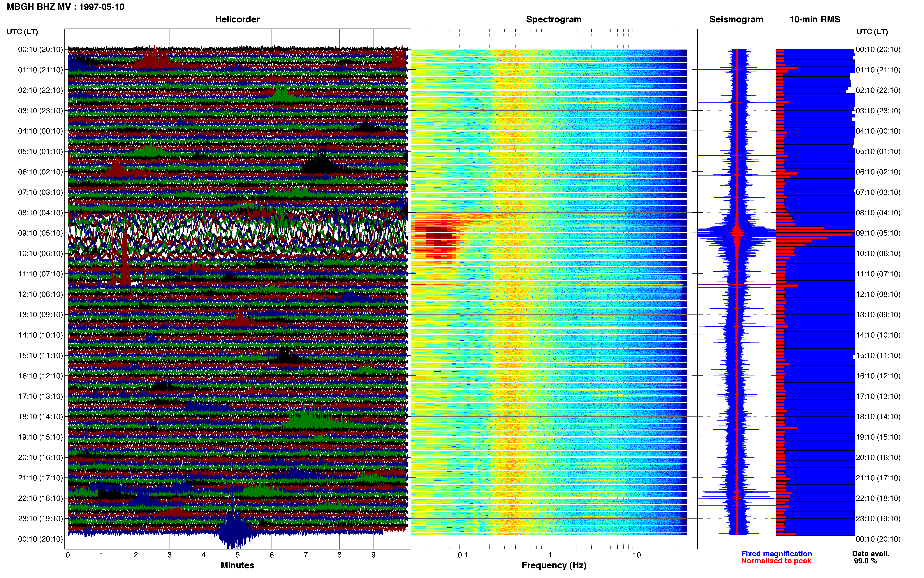Click the 'Data avail.' label

click(870, 554)
